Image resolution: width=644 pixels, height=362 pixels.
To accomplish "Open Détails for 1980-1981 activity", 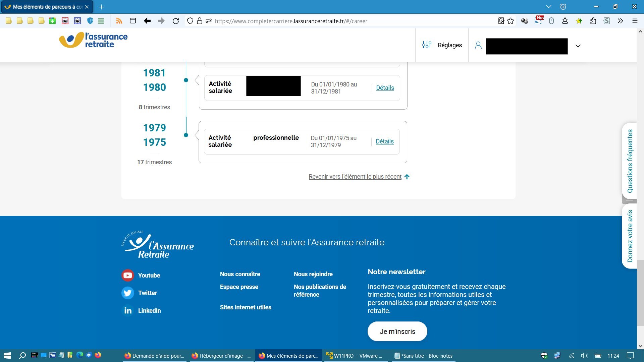I will pyautogui.click(x=385, y=88).
